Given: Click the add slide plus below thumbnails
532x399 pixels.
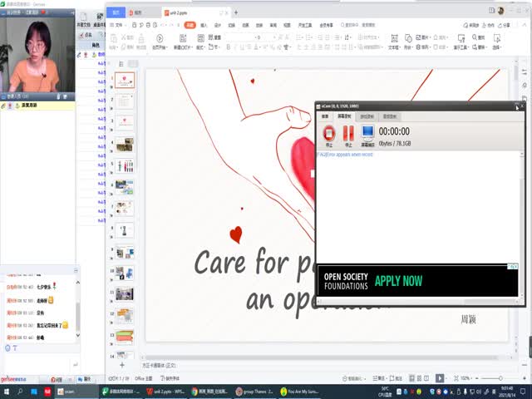Looking at the screenshot, I should click(x=121, y=365).
